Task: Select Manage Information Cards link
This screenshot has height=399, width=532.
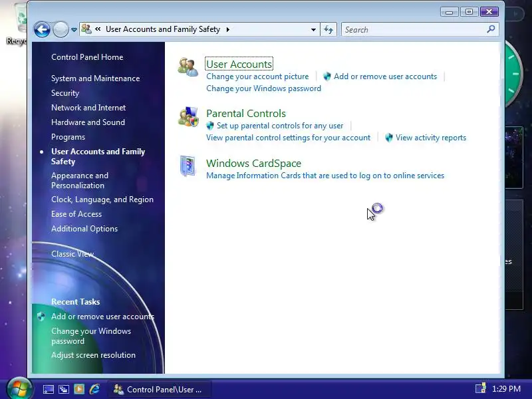Action: (325, 176)
